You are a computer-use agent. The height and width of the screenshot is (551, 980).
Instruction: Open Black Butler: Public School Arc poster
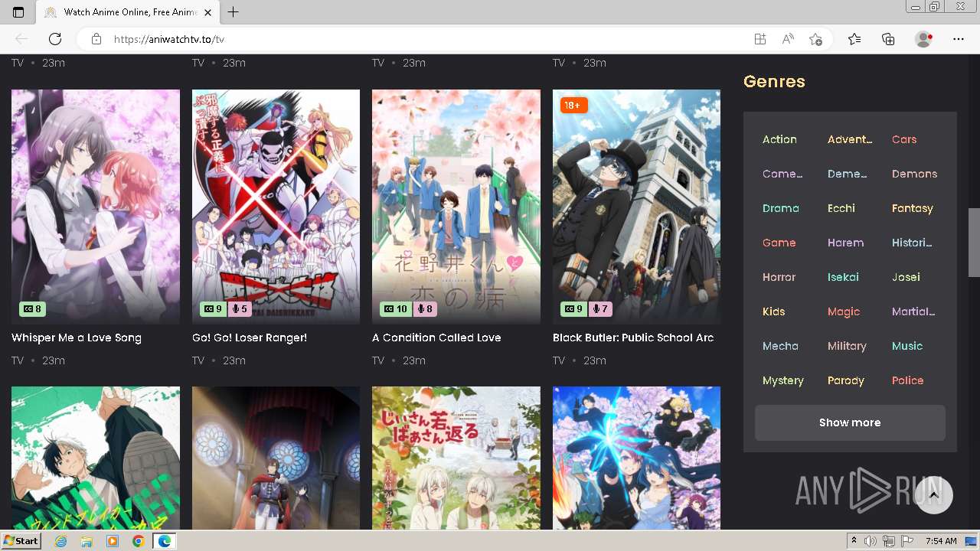point(636,207)
